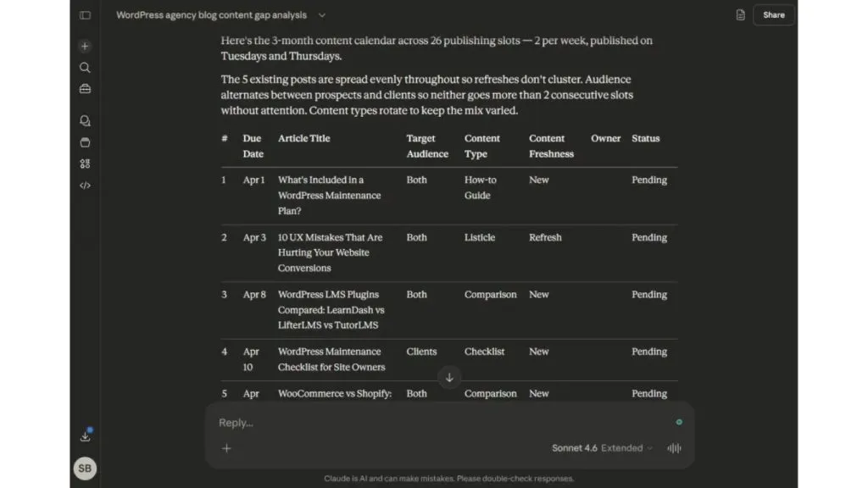Open the attachment plus menu in composer
The width and height of the screenshot is (868, 488).
coord(226,448)
